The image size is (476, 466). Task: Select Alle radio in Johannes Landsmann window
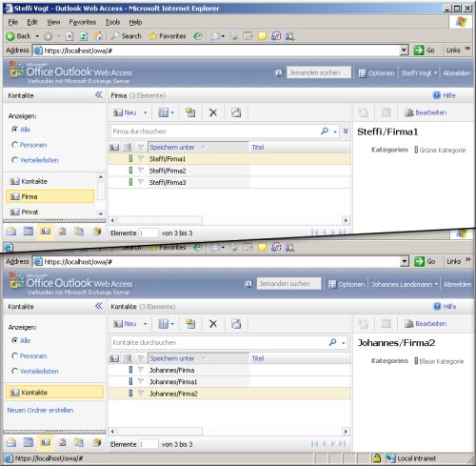(14, 340)
